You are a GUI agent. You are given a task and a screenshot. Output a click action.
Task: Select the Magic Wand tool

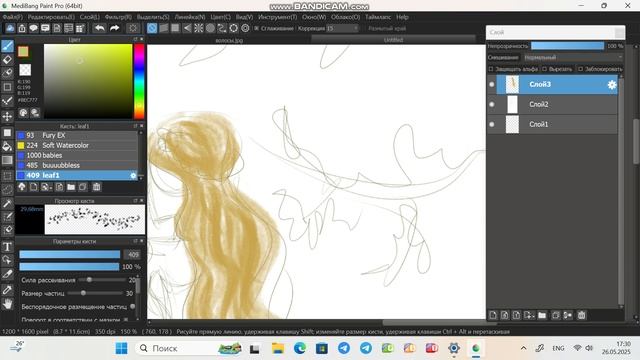click(x=7, y=203)
